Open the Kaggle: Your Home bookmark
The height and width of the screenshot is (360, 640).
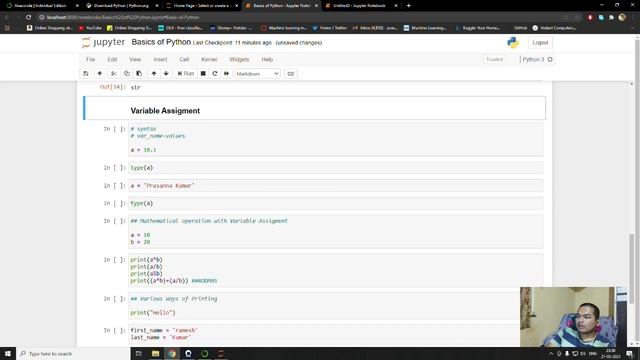coord(477,28)
